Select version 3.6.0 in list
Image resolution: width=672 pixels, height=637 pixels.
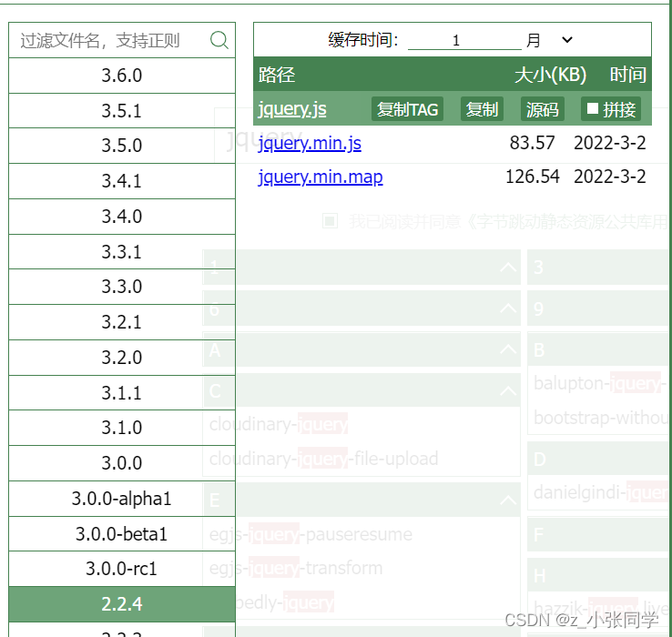pos(122,76)
